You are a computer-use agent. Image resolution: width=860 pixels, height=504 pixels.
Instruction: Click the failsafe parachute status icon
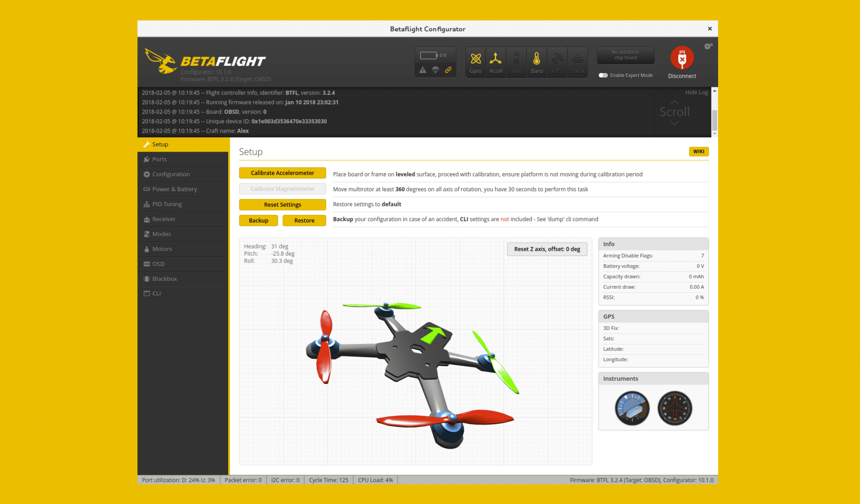[436, 70]
